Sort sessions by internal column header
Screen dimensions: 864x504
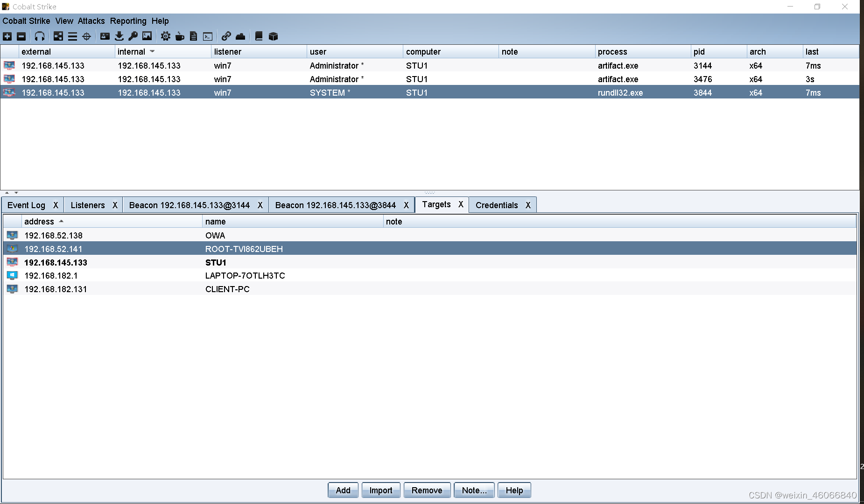pos(162,52)
